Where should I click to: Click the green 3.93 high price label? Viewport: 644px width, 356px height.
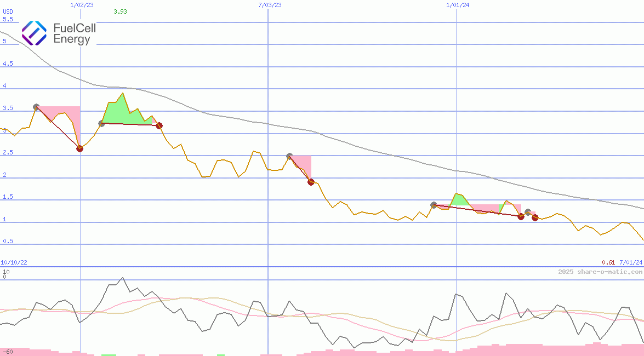click(x=120, y=12)
